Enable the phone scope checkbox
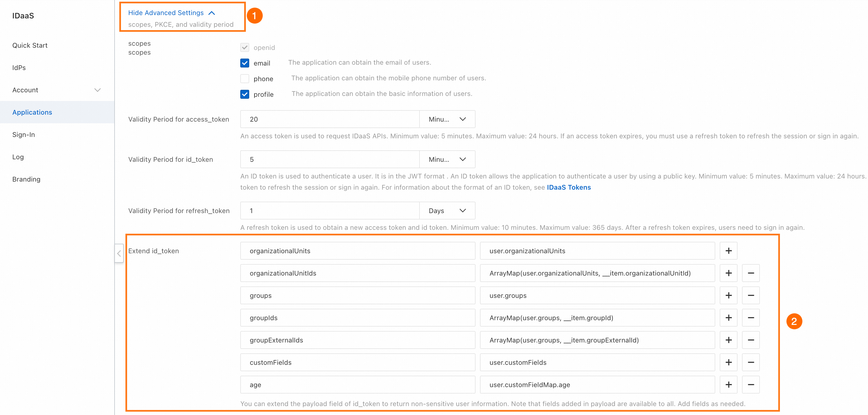The width and height of the screenshot is (868, 415). click(x=245, y=79)
